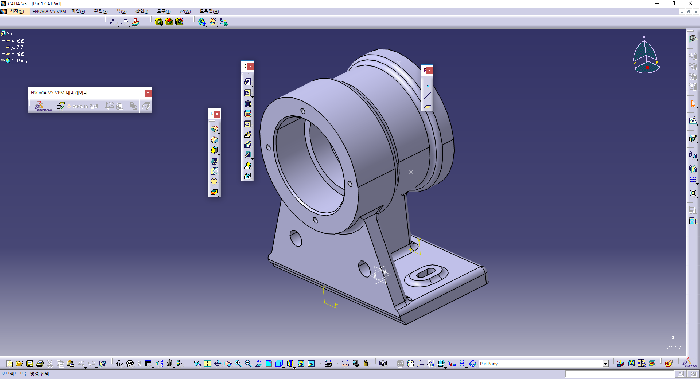Select the Line reference element tool

tap(427, 96)
